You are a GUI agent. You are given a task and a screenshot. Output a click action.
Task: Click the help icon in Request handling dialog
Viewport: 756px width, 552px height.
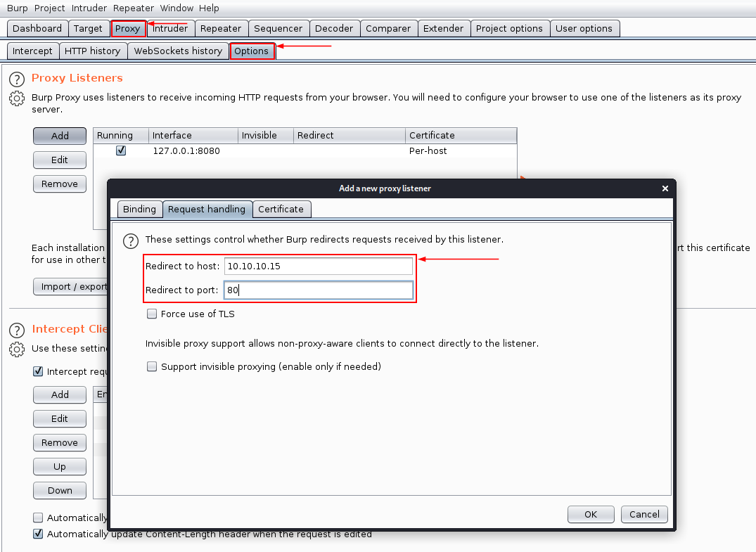tap(131, 241)
